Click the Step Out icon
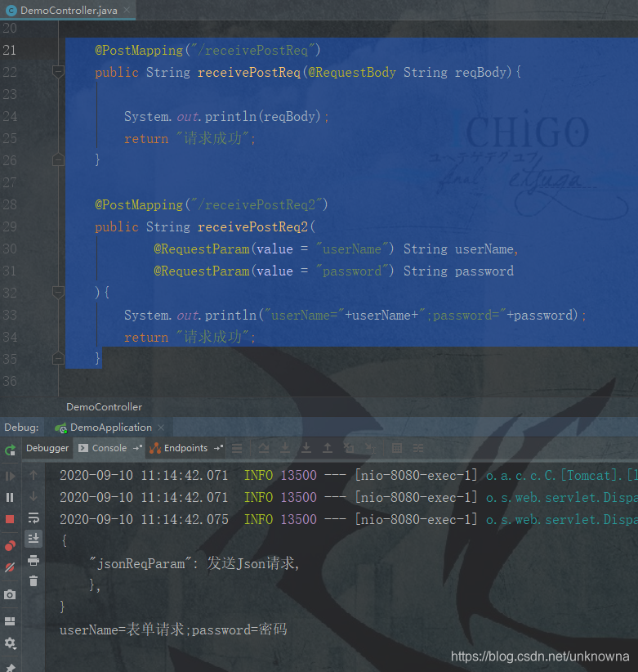Image resolution: width=638 pixels, height=672 pixels. pos(328,448)
